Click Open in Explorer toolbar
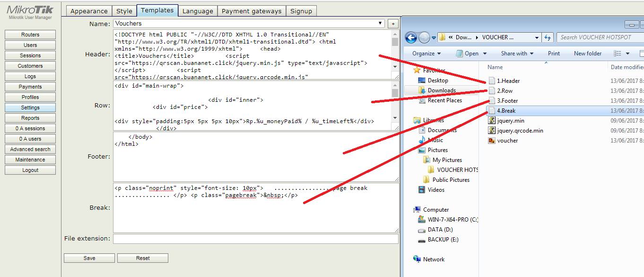The width and height of the screenshot is (644, 277). tap(468, 54)
